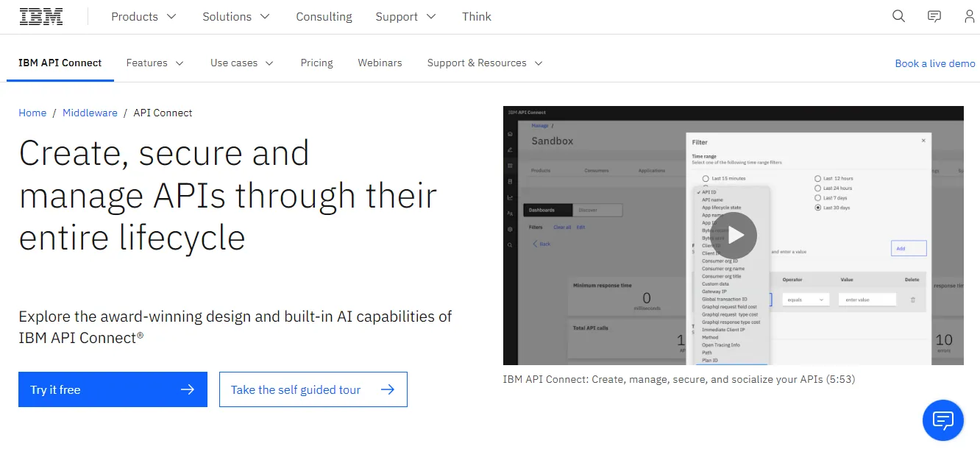Expand the Support menu in the top bar
Screen dimensions: 980x452
[x=405, y=16]
